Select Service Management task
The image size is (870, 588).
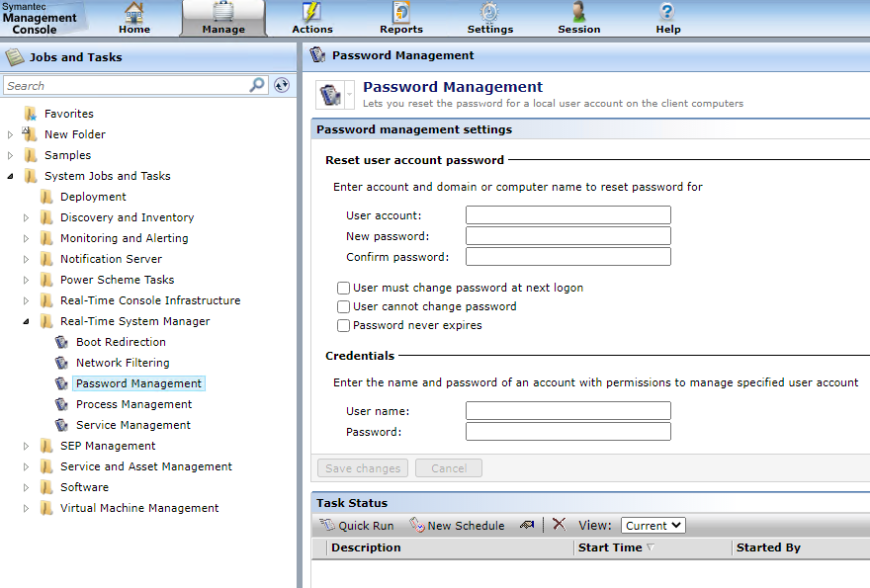133,425
